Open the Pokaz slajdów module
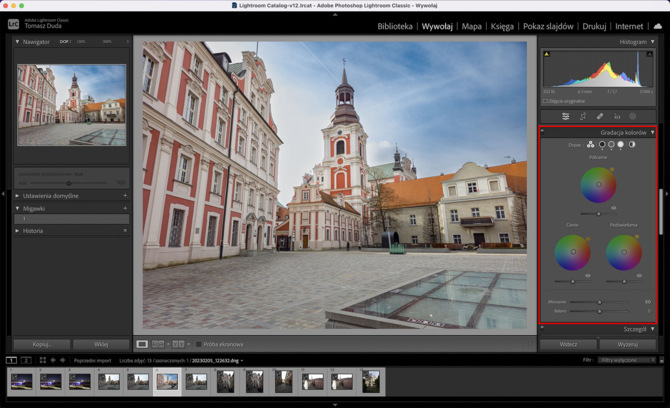670x408 pixels. click(548, 26)
